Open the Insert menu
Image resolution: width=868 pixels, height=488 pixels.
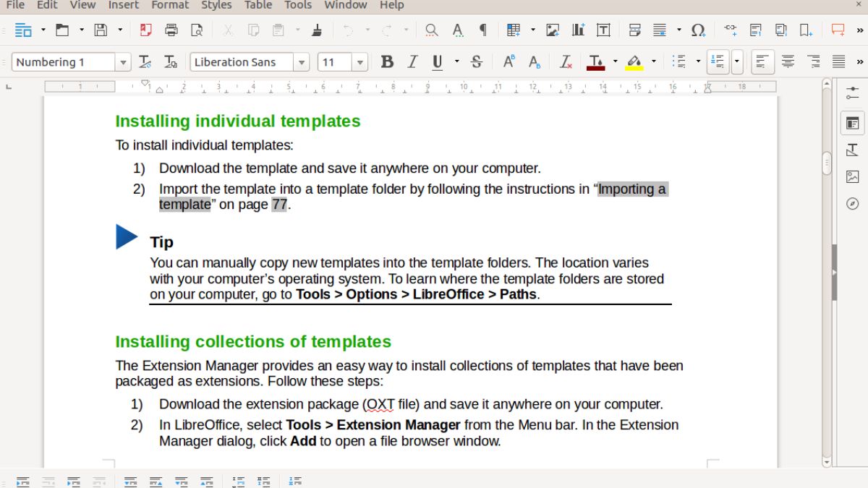click(124, 5)
